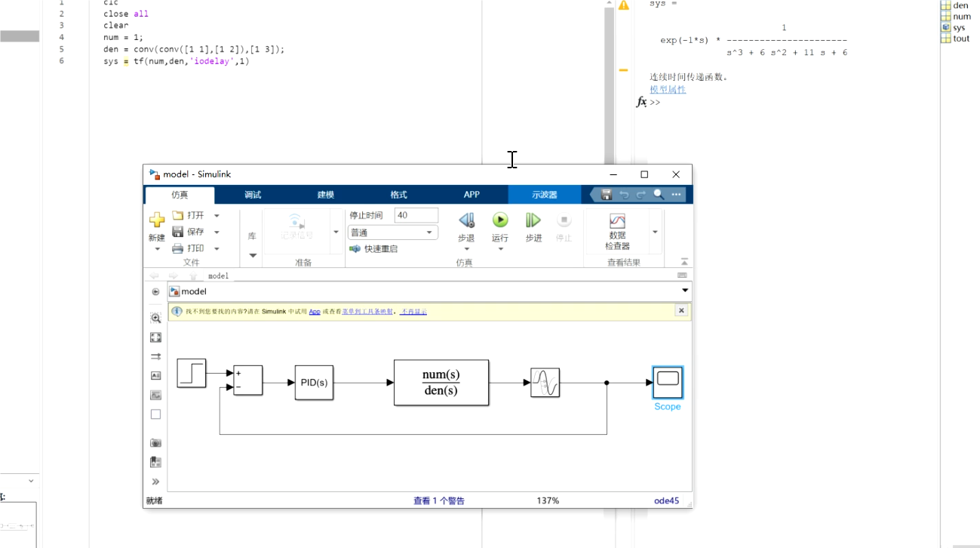The width and height of the screenshot is (980, 548).
Task: Click the area box palette icon
Action: pos(155,414)
